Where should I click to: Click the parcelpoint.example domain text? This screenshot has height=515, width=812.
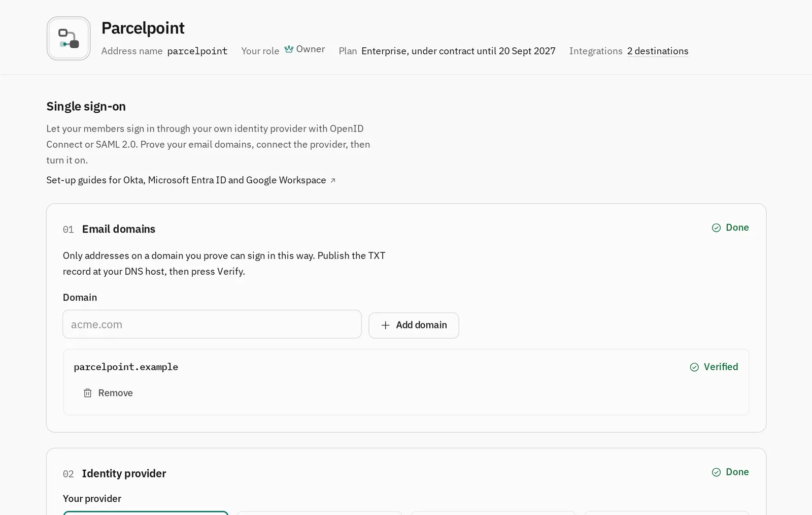126,367
